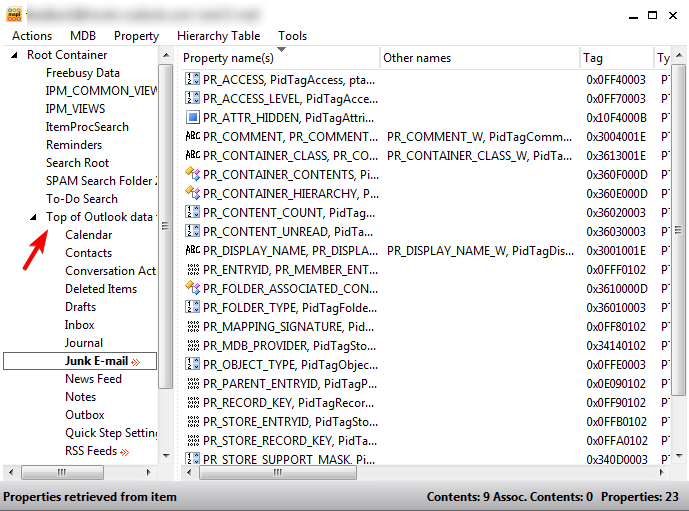
Task: Click the binary icon beside PR_ENTRYID
Action: (193, 269)
